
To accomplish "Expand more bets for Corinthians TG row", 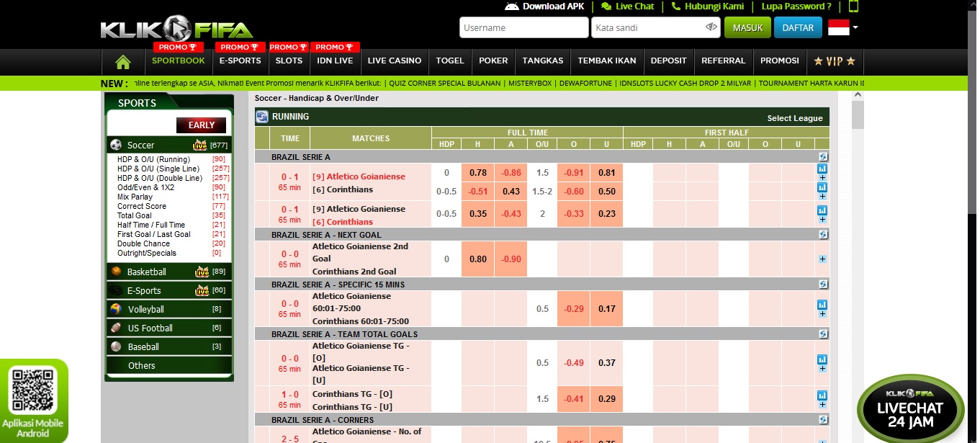I will 822,403.
